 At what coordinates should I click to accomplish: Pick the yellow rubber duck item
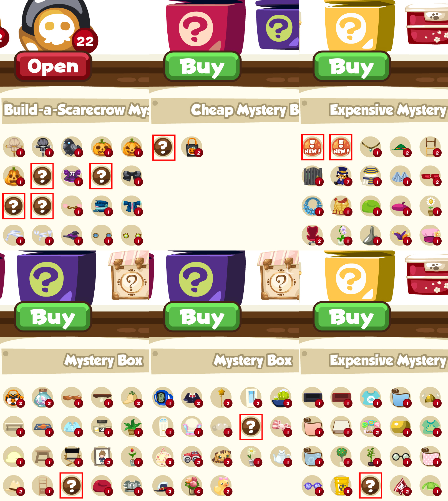(x=222, y=486)
